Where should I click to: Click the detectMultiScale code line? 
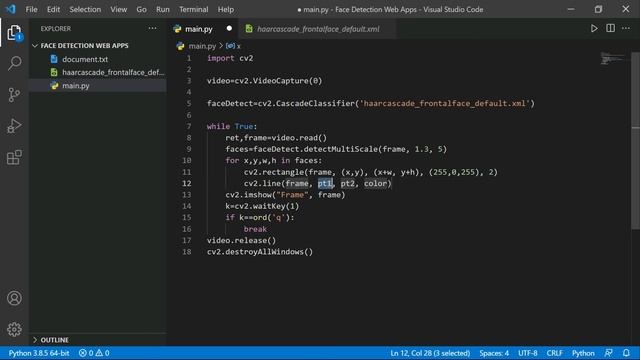pyautogui.click(x=336, y=149)
